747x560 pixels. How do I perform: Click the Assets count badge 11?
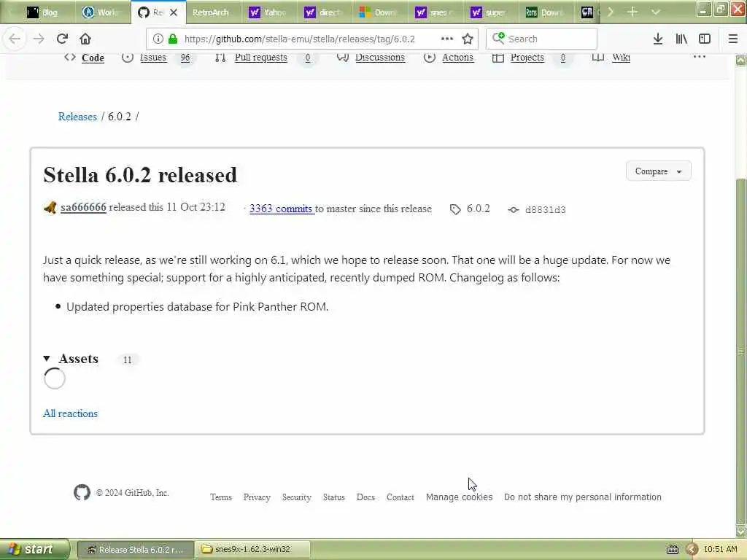[127, 359]
